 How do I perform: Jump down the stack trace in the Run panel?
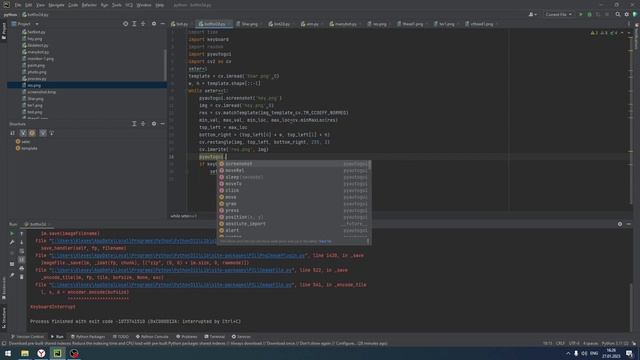point(22,242)
